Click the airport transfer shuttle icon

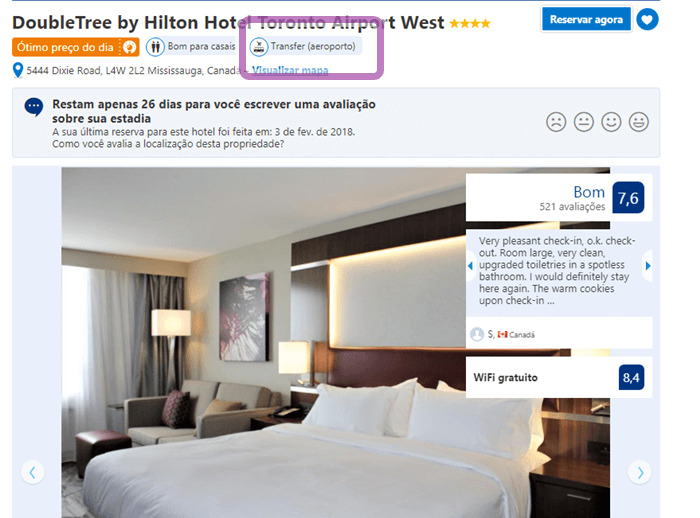point(258,46)
